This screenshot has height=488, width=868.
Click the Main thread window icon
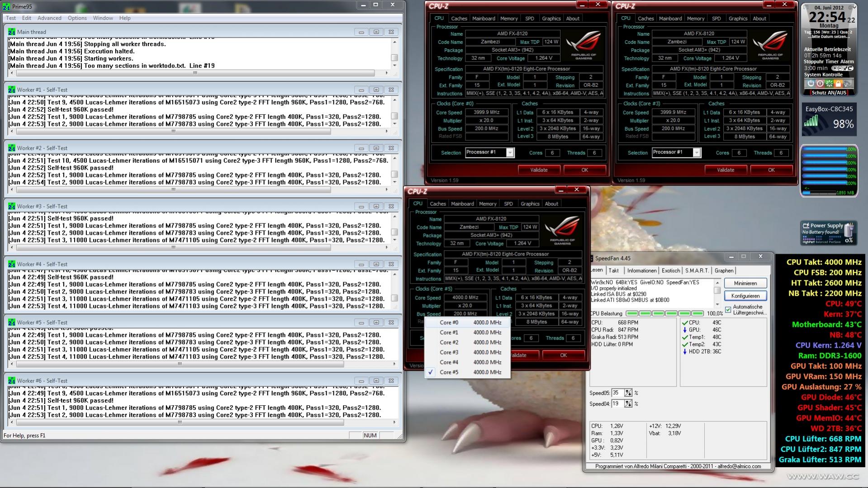[x=11, y=32]
